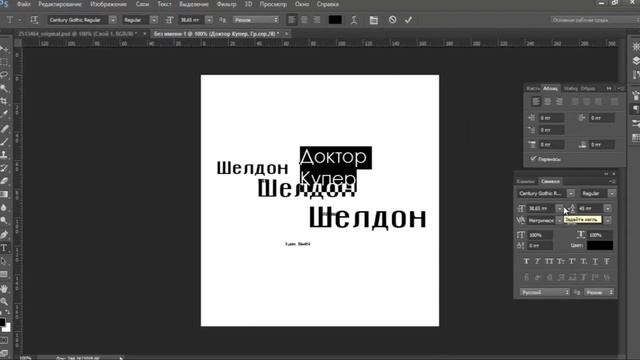Select the Horizontal Type tool

coord(4,248)
